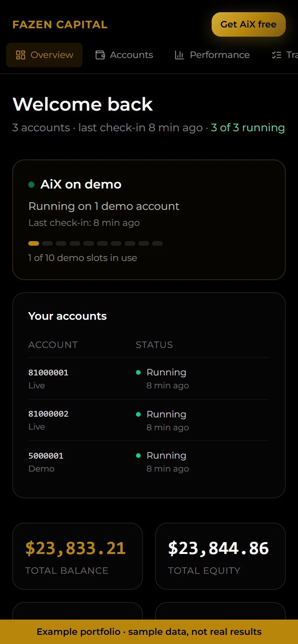Click the green status dot for 81000001
Image resolution: width=298 pixels, height=644 pixels.
[138, 372]
